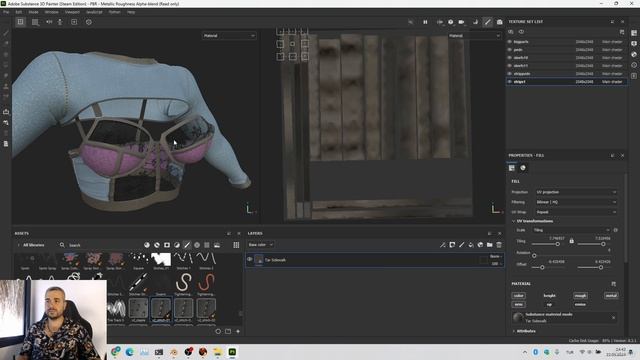Click the third icon in right dock strip
This screenshot has width=640, height=360.
click(634, 54)
